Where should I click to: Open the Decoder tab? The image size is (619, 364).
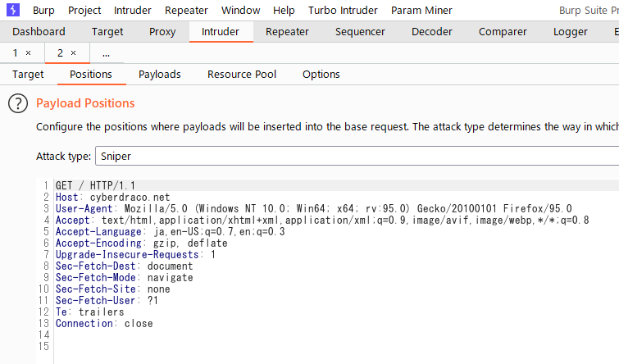(431, 32)
